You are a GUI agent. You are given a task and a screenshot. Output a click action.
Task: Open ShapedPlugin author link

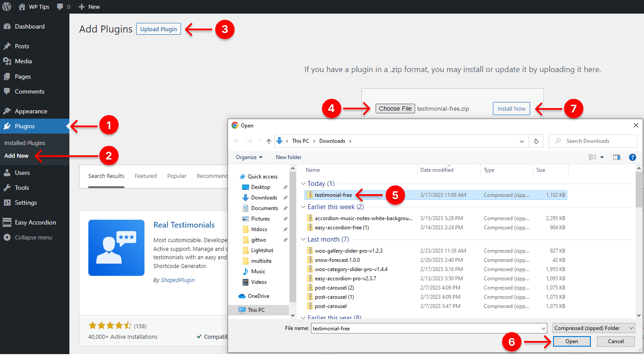(177, 280)
